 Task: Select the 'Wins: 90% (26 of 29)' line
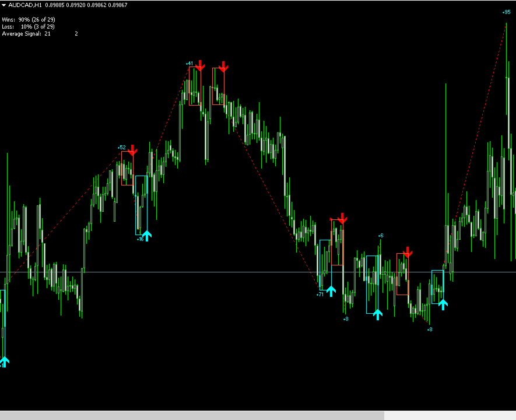click(x=29, y=20)
